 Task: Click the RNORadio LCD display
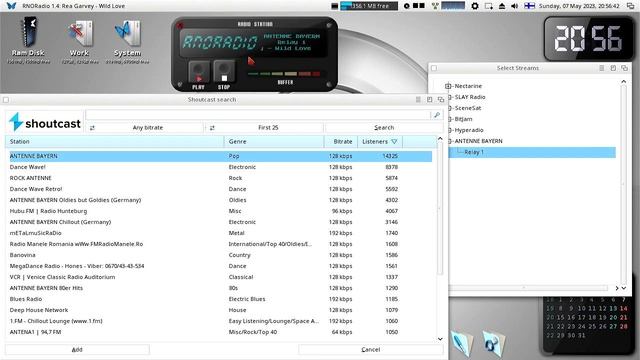253,42
